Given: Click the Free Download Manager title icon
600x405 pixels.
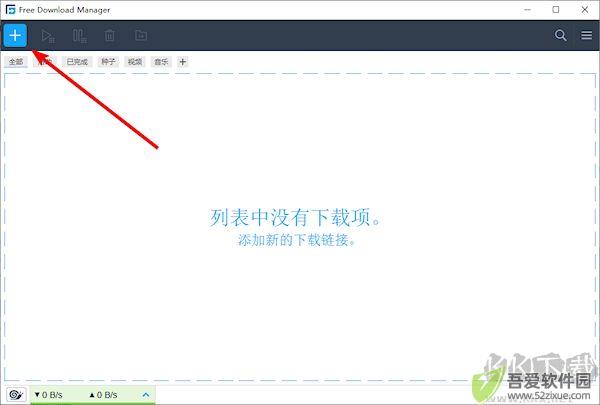Looking at the screenshot, I should click(x=10, y=10).
